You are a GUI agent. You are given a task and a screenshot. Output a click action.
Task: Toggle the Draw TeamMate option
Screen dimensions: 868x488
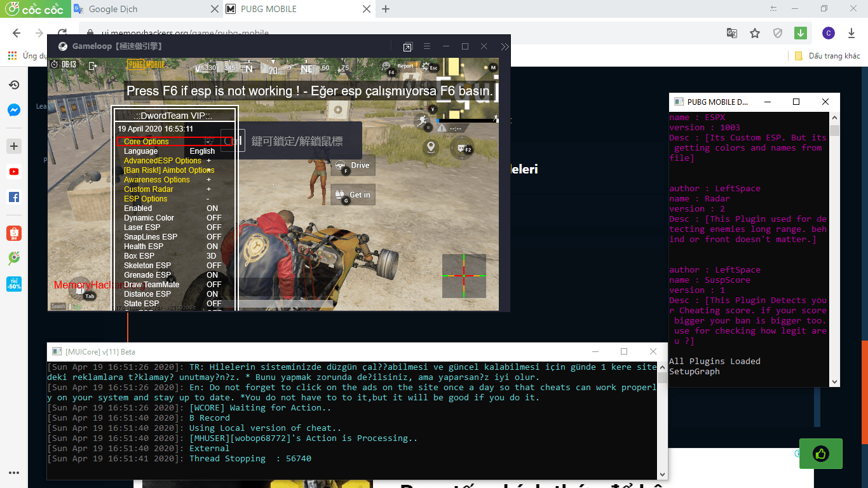tap(172, 285)
